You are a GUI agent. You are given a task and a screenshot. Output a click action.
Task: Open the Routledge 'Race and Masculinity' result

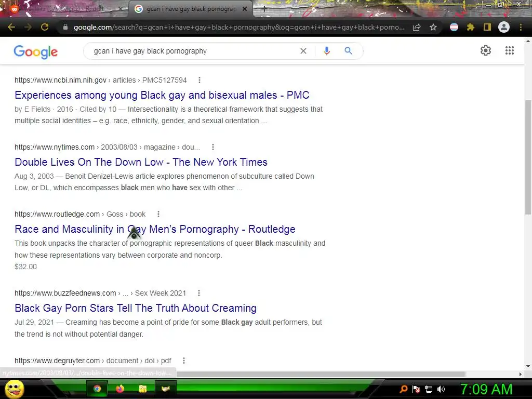(155, 229)
